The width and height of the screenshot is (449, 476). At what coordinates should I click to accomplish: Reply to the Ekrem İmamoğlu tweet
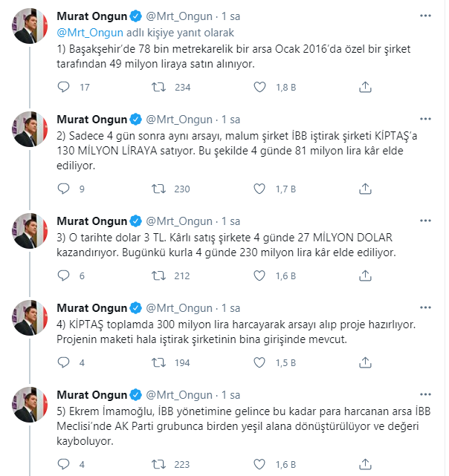[x=64, y=464]
